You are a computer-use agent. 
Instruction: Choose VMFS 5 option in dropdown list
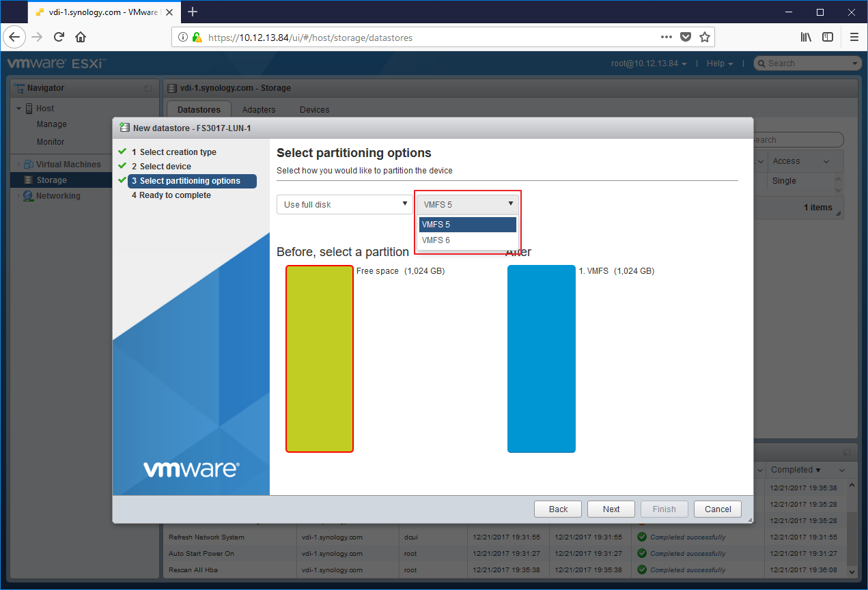pos(468,225)
